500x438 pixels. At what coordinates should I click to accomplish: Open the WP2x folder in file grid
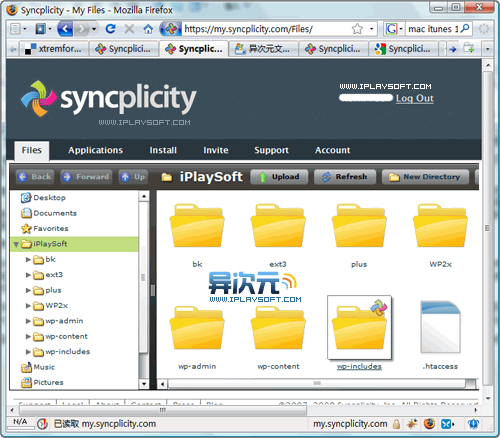[440, 226]
